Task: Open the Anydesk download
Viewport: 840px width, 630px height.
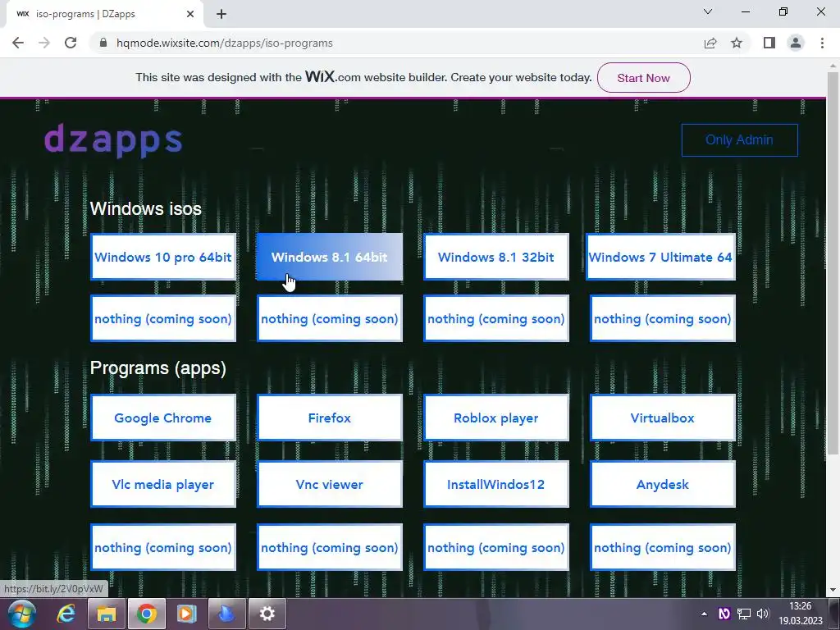Action: click(x=663, y=484)
